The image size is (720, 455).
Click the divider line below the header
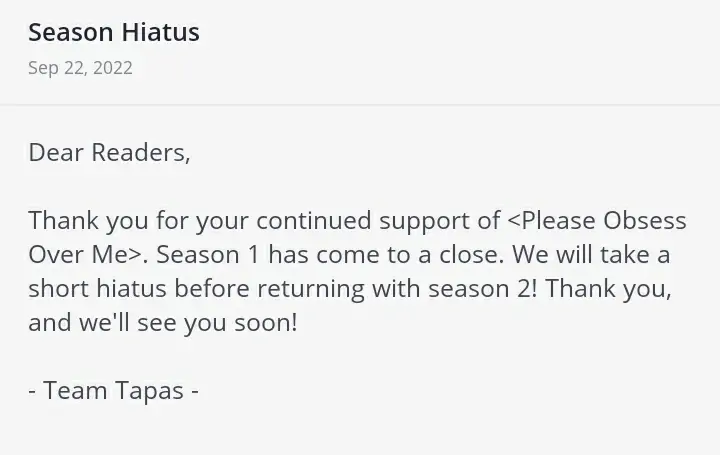[360, 104]
